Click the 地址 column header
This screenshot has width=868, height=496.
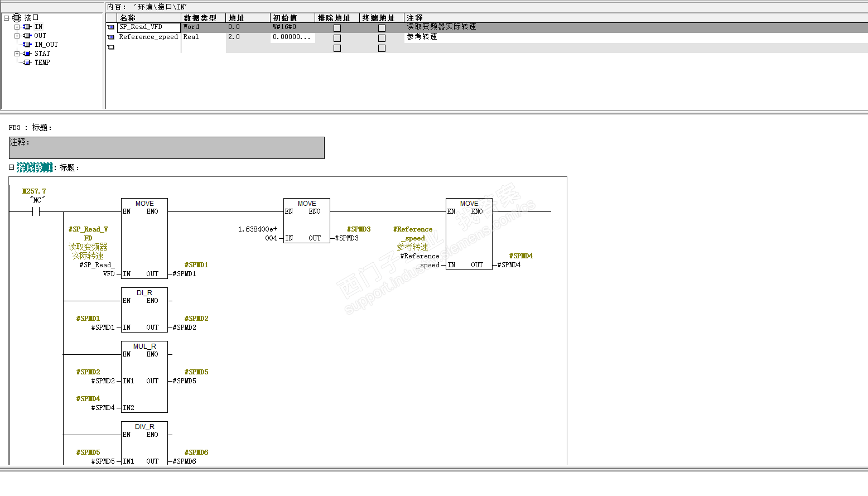pos(248,18)
